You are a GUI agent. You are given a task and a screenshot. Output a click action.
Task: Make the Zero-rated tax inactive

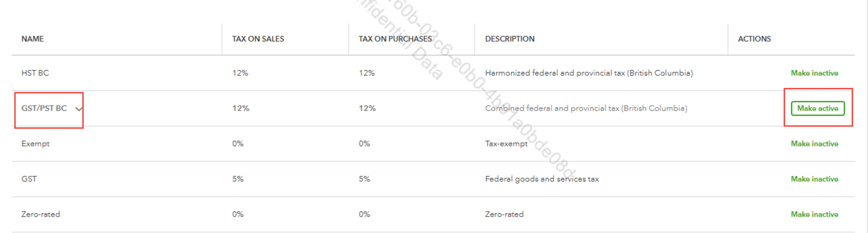coord(814,214)
